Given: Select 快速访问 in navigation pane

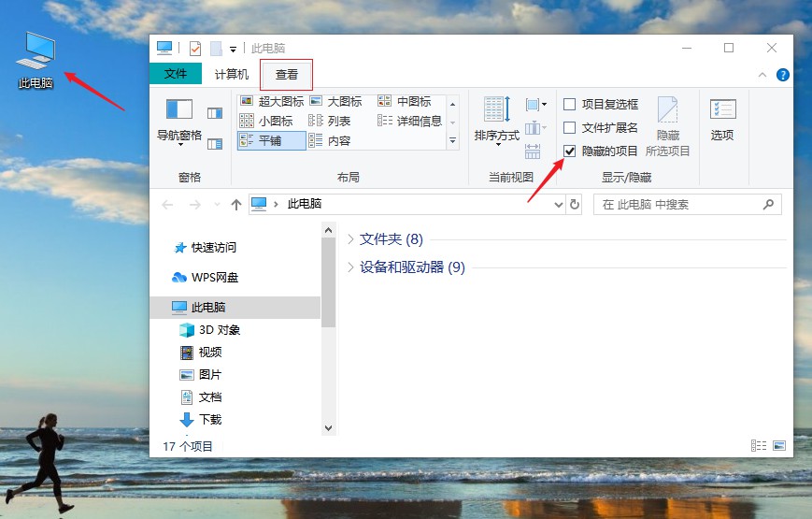Looking at the screenshot, I should click(205, 247).
